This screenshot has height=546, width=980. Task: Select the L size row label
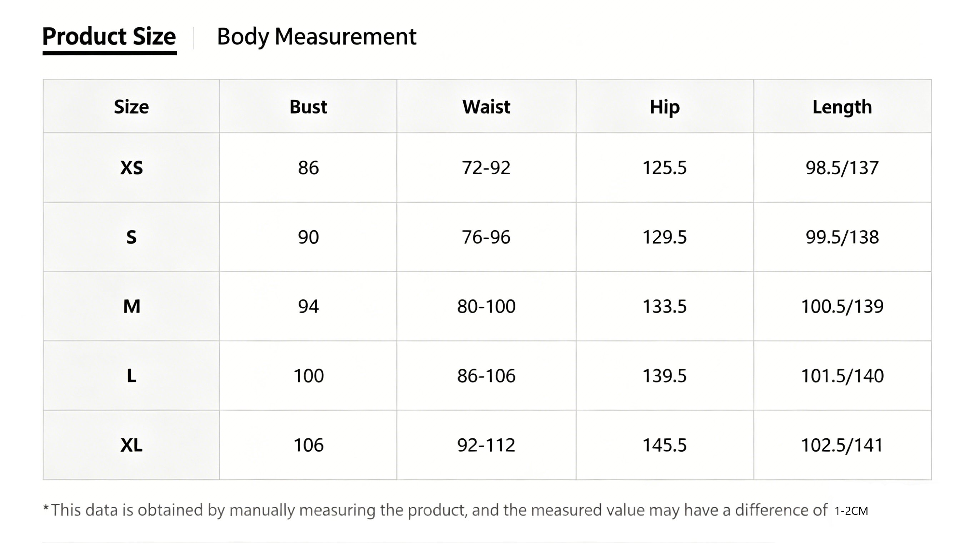pyautogui.click(x=131, y=375)
